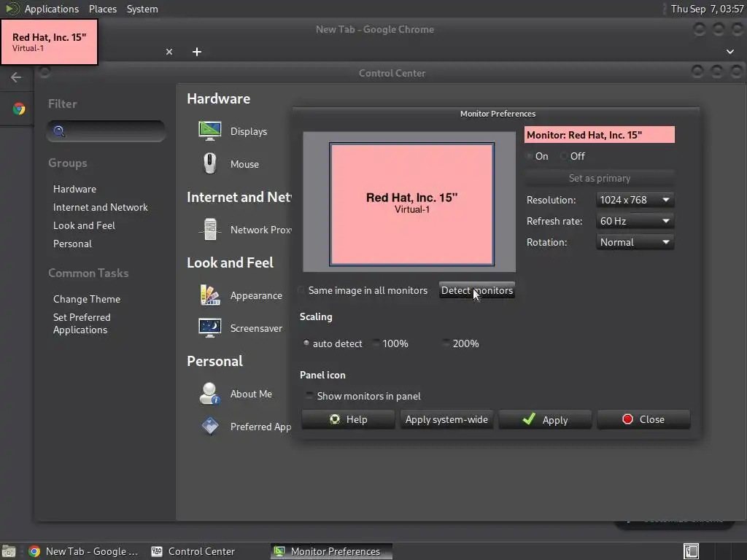Click the Red Hat Virtual-1 monitor label overlay
The height and width of the screenshot is (560, 747).
point(49,42)
